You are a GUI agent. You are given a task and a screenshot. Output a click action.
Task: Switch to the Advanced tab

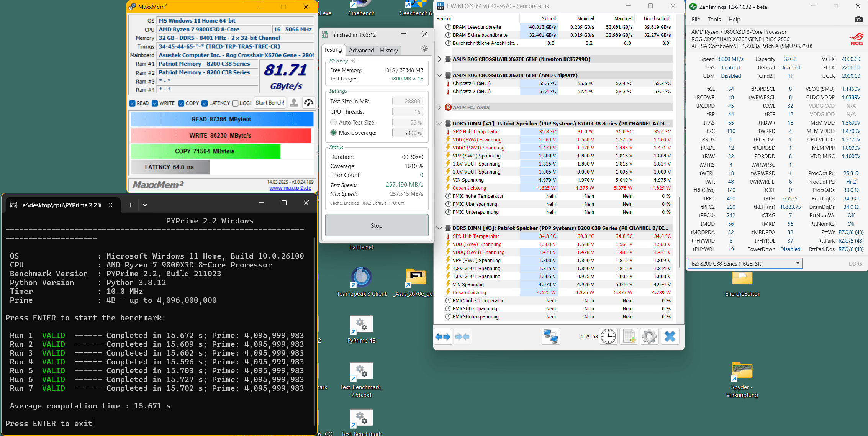tap(361, 50)
